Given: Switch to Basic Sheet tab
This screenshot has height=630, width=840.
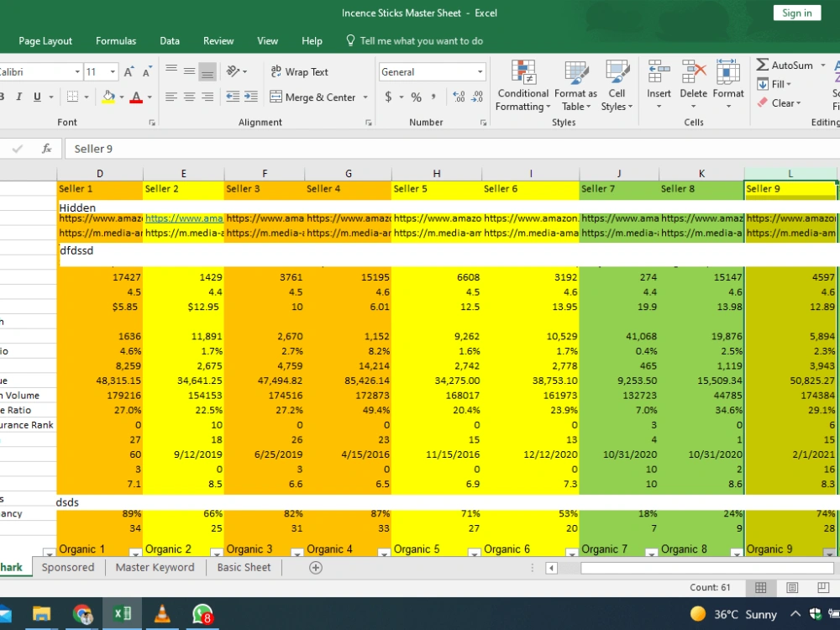Looking at the screenshot, I should click(244, 567).
